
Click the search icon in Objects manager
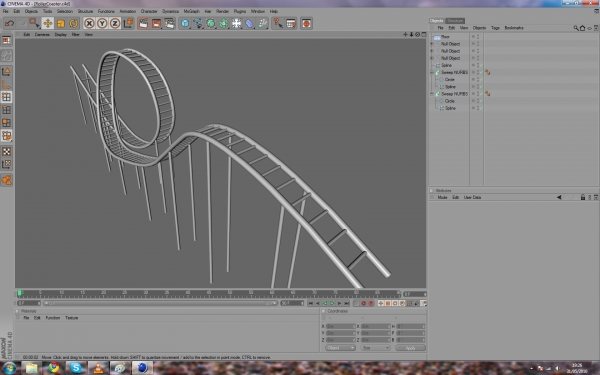(x=576, y=28)
